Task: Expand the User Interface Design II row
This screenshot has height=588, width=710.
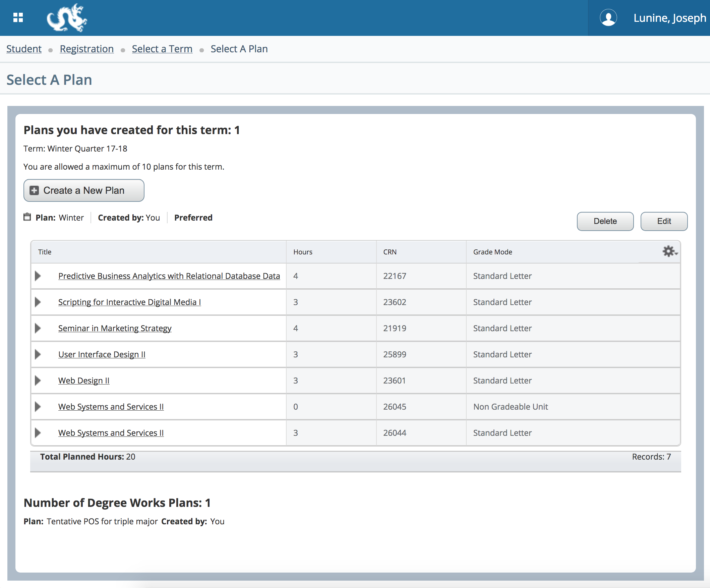Action: click(38, 354)
